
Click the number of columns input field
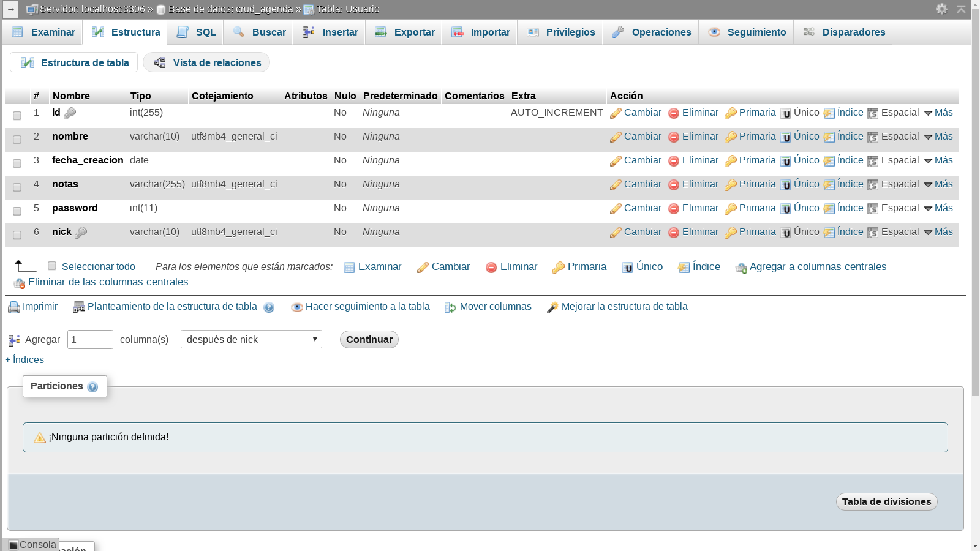click(90, 339)
